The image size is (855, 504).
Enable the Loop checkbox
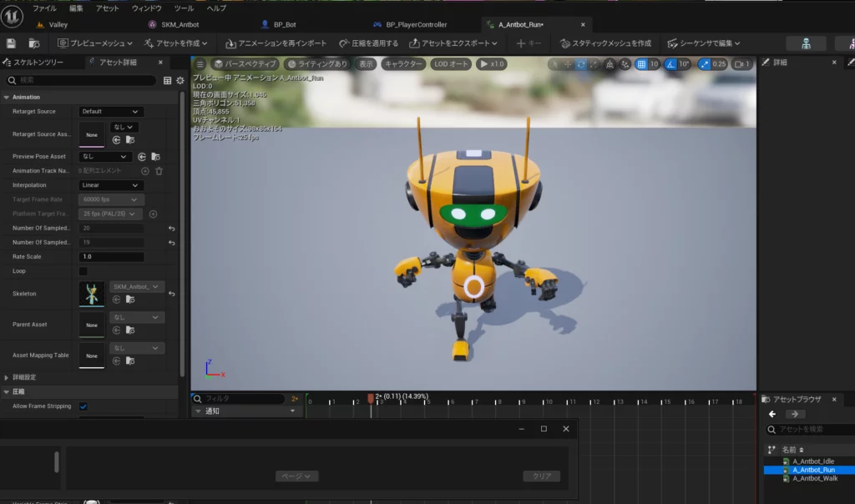[83, 271]
